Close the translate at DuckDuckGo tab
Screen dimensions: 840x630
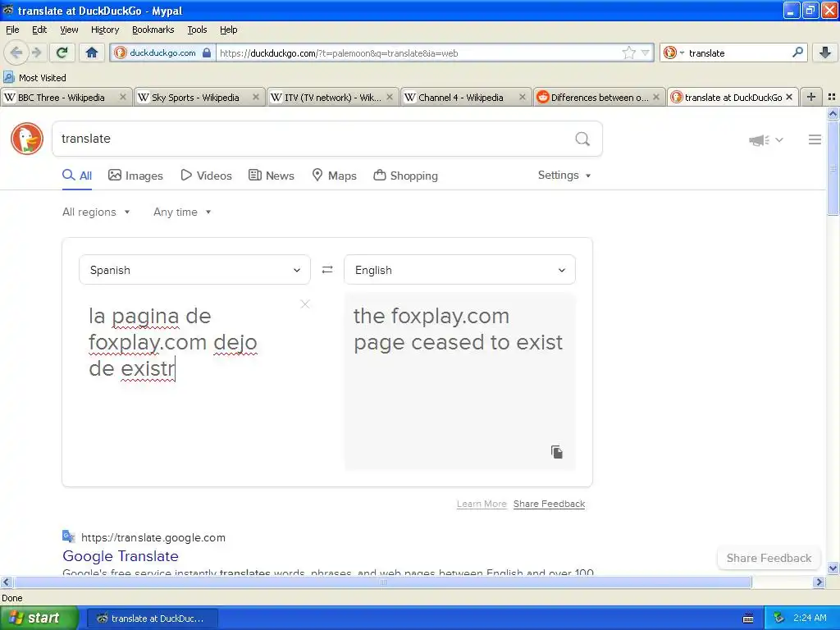click(x=788, y=97)
